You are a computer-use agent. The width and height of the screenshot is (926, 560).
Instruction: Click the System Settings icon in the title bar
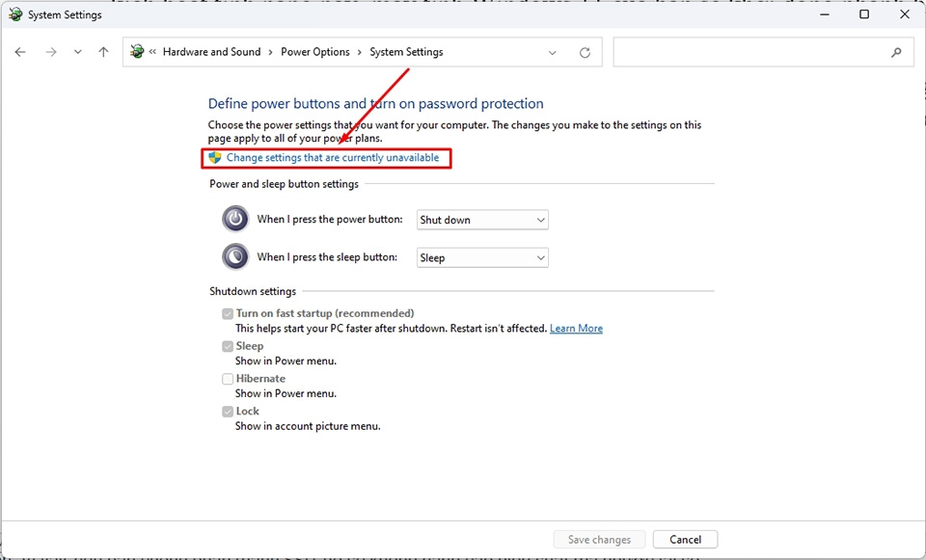pos(14,14)
